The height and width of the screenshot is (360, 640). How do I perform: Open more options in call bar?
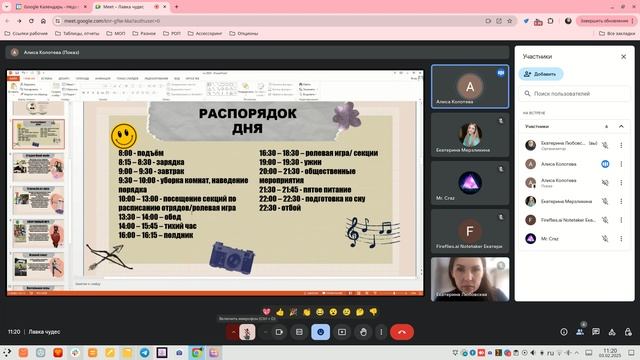381,332
